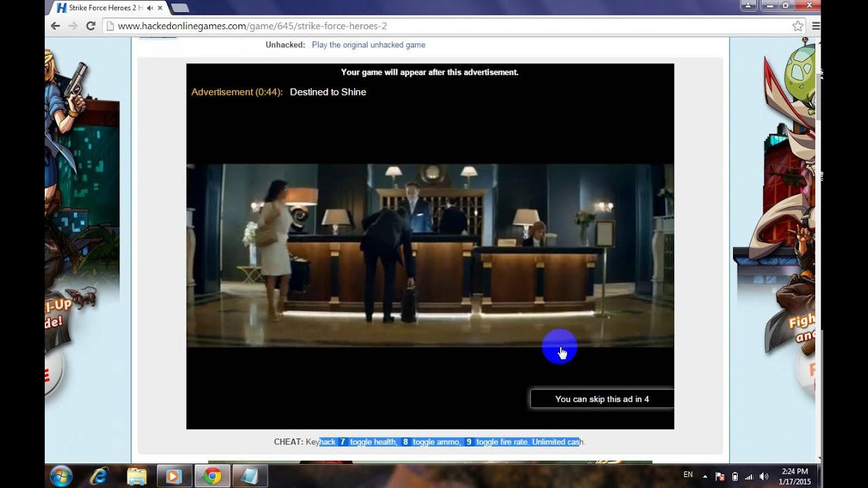Click the network signal tray icon
This screenshot has width=868, height=488.
point(749,476)
